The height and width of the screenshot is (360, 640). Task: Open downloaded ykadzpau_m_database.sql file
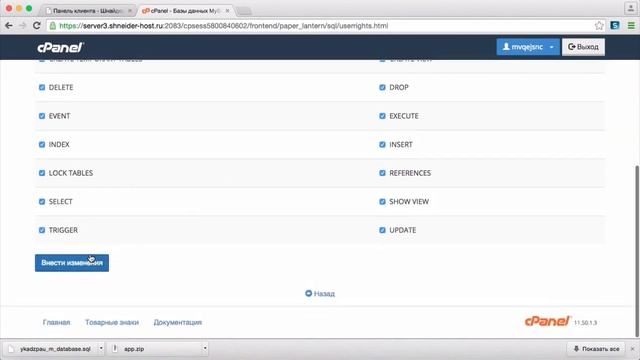click(51, 349)
